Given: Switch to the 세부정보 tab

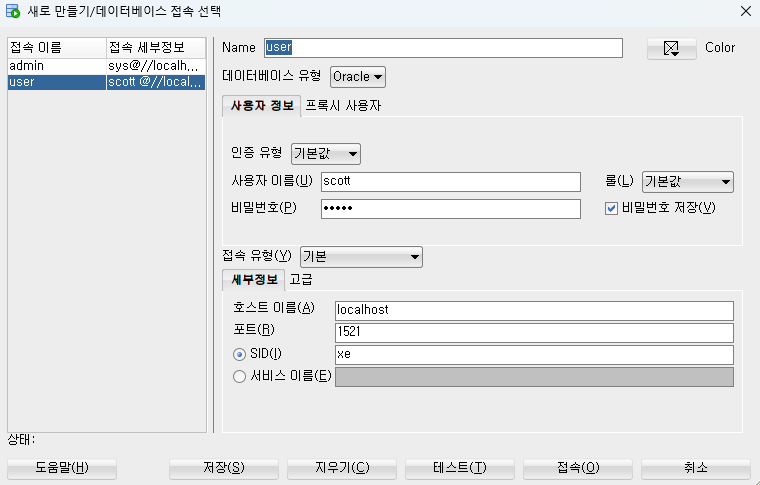Looking at the screenshot, I should [253, 280].
